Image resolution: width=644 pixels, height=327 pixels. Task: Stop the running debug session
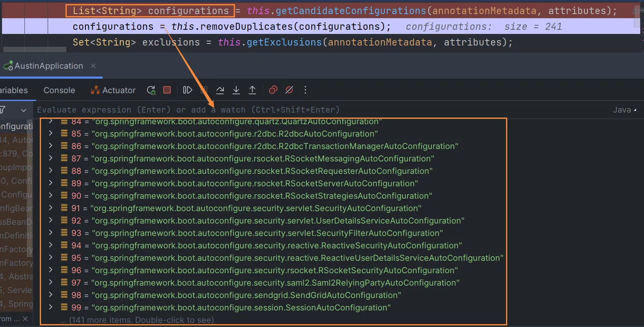click(167, 90)
